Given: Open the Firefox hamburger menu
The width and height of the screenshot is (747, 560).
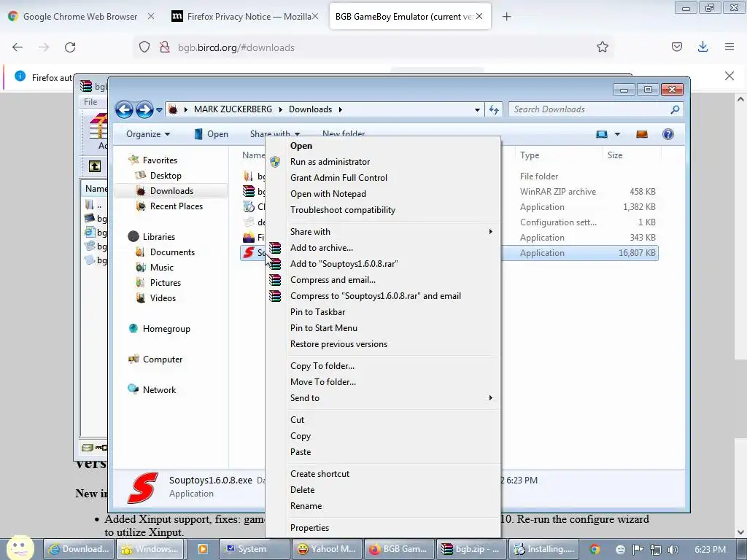Looking at the screenshot, I should 729,47.
